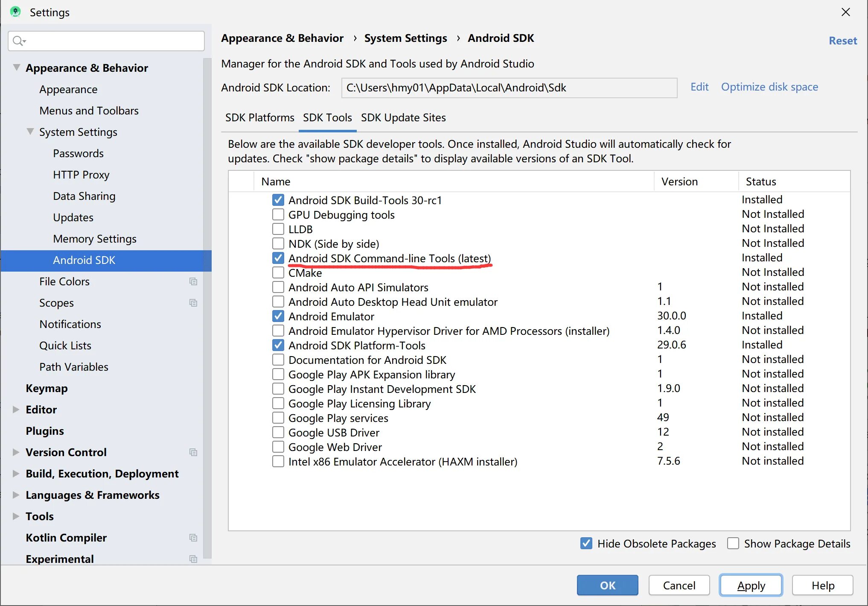The width and height of the screenshot is (868, 606).
Task: Switch to the SDK Platforms tab
Action: point(259,117)
